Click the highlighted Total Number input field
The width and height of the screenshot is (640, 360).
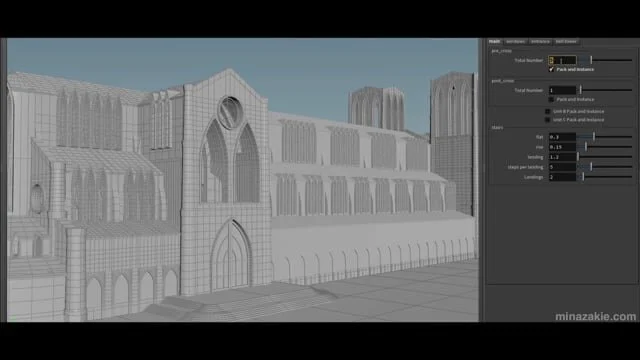coord(562,60)
